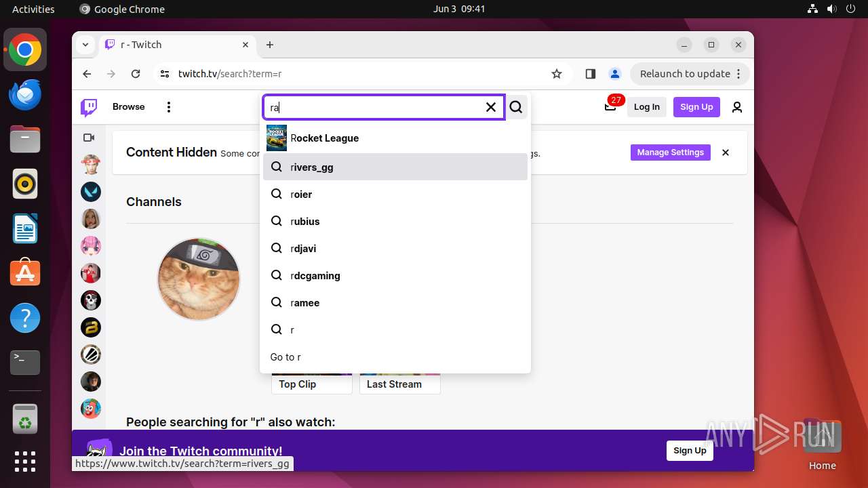Click the Manage Settings button
The image size is (868, 488).
pos(671,152)
